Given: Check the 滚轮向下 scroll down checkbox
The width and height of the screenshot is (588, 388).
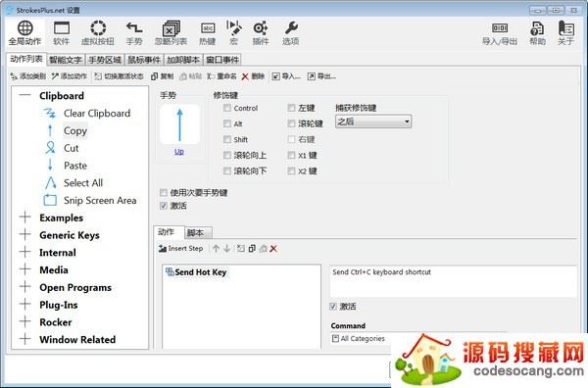Looking at the screenshot, I should pyautogui.click(x=227, y=170).
